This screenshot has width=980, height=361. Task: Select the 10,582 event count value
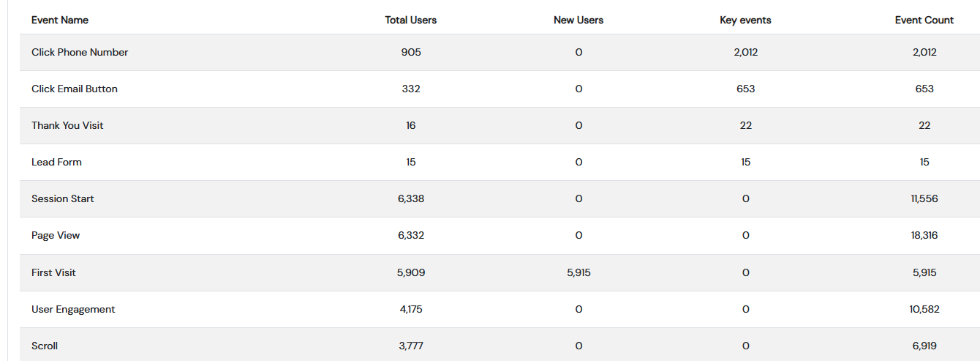[x=924, y=309]
